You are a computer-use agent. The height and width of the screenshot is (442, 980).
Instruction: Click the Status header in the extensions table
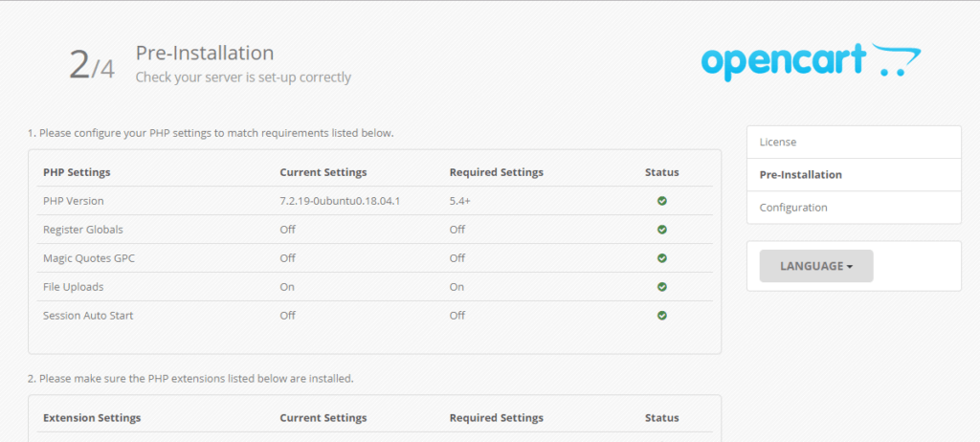pyautogui.click(x=661, y=418)
